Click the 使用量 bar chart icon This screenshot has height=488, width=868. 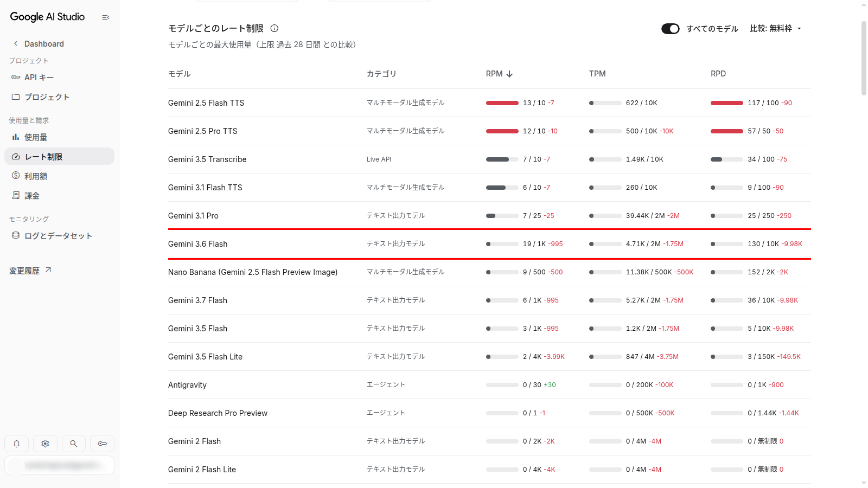tap(16, 137)
